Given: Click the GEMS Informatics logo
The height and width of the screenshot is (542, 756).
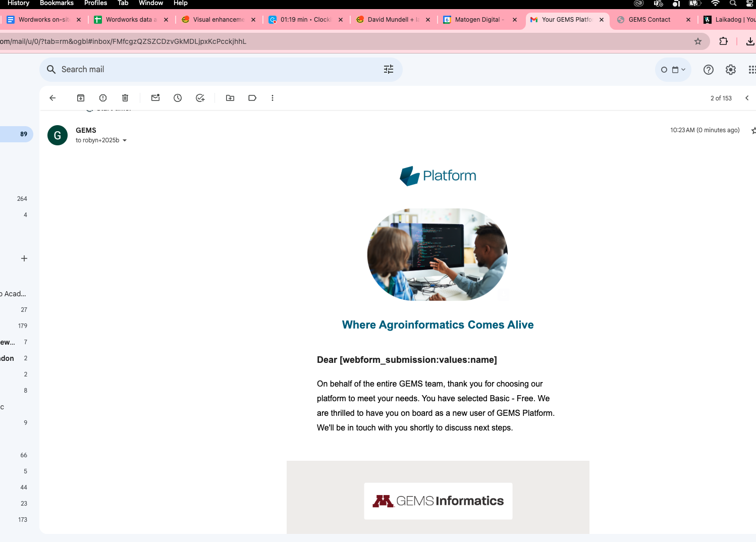Looking at the screenshot, I should click(x=438, y=501).
